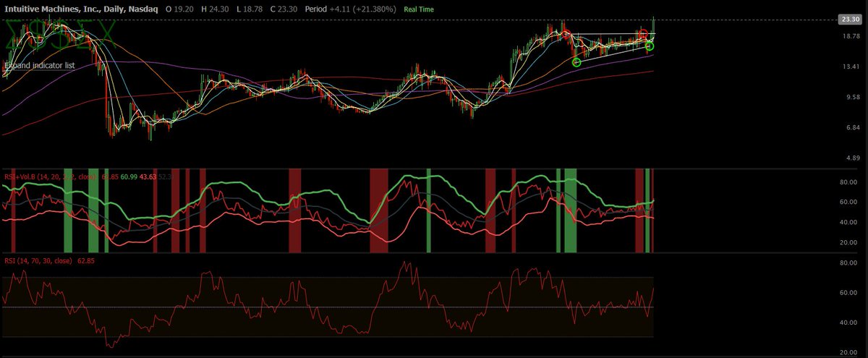Click the 'RSI+Vol.B (14, 20, 2, 2, close)' legend

[x=51, y=176]
